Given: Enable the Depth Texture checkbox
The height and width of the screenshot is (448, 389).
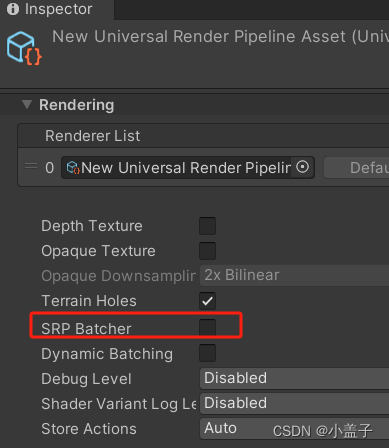Looking at the screenshot, I should (207, 226).
